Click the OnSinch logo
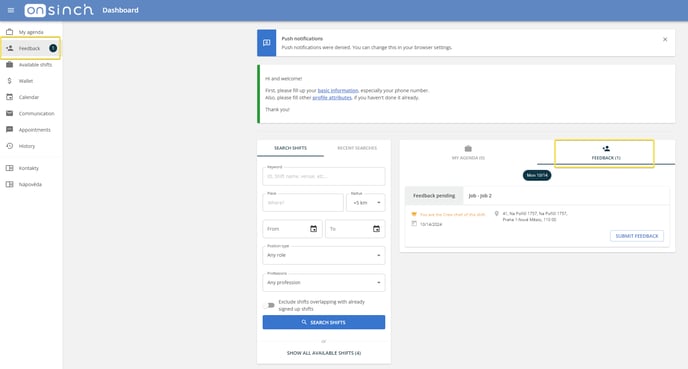 coord(59,10)
